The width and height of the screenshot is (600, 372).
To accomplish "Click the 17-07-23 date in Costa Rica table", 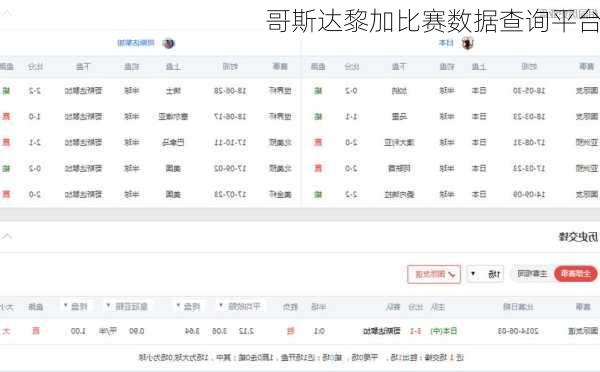I will (x=230, y=195).
